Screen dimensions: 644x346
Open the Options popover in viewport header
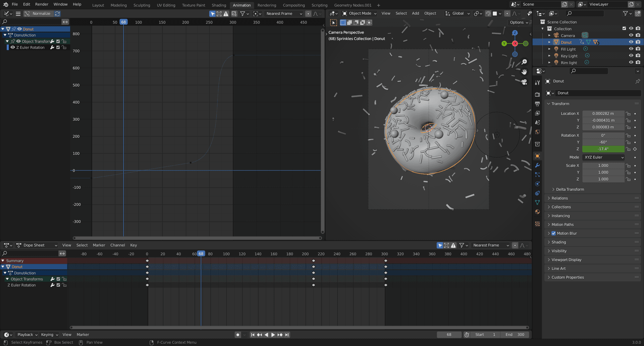[518, 22]
